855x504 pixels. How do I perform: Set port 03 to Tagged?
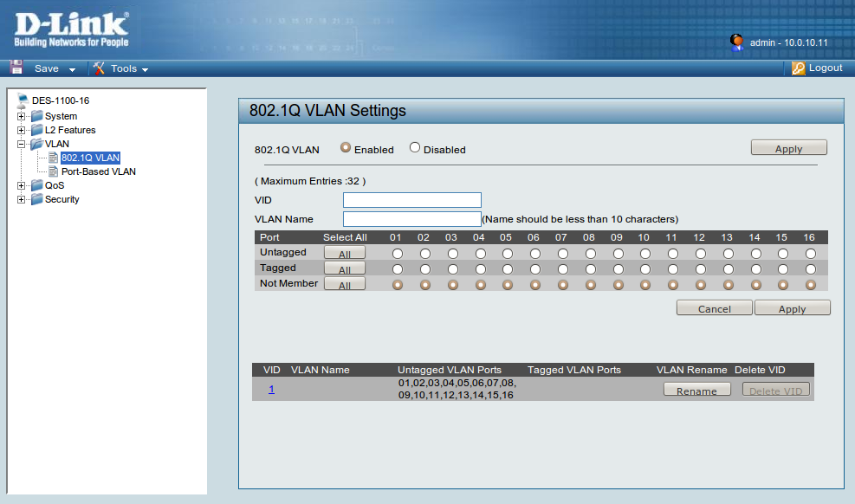(452, 269)
